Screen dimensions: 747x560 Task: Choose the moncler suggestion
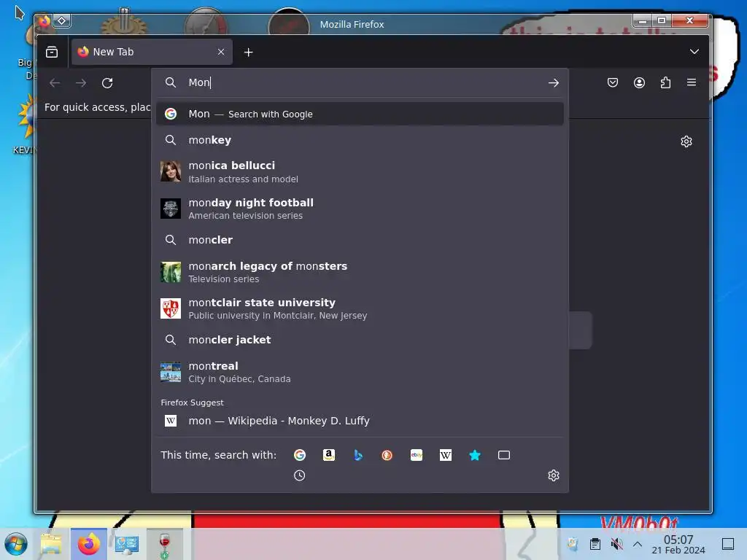[360, 240]
